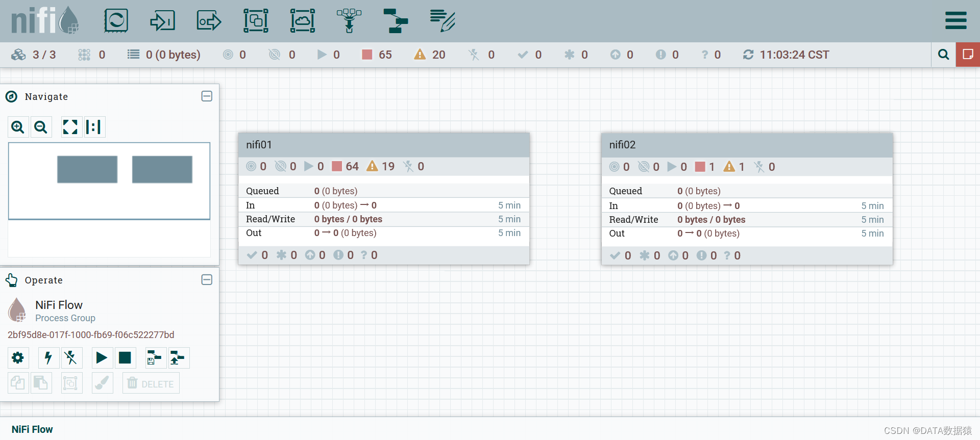
Task: Click the nifi01 rectangle in birdseye view
Action: tap(87, 169)
